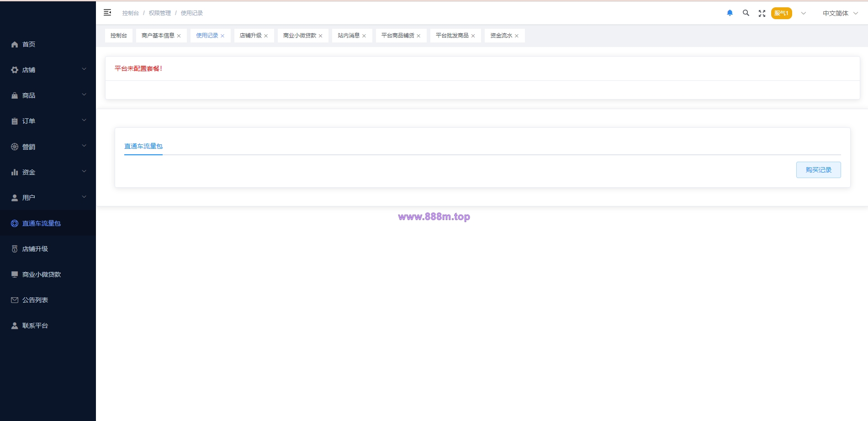
Task: Open the user account dropdown arrow
Action: click(804, 13)
